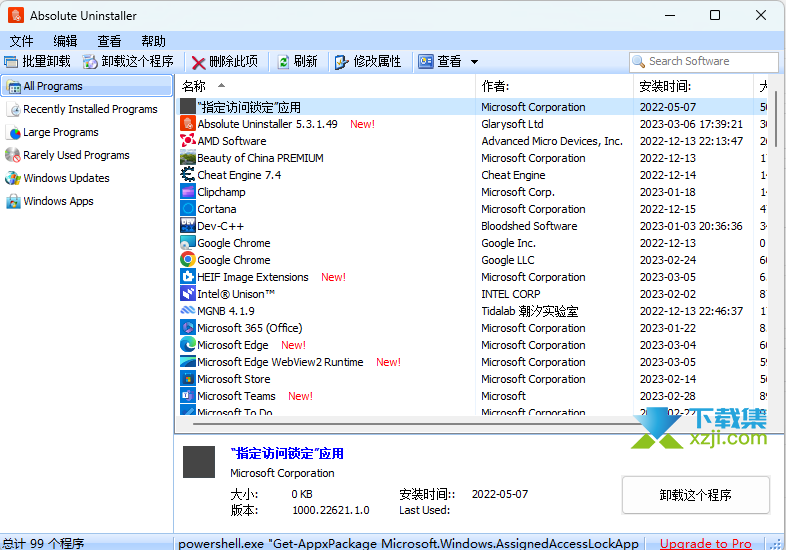Click the Uninstall This Program (卸载这个程序) toolbar icon

tap(90, 62)
